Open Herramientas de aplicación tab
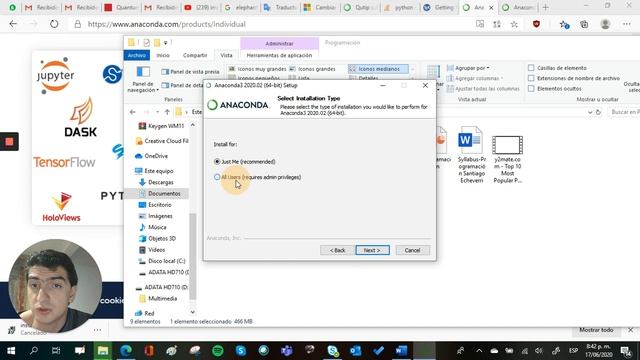Image resolution: width=640 pixels, height=360 pixels. coord(279,55)
